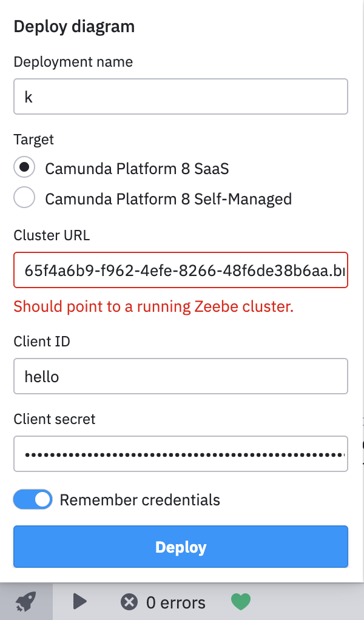Screen dimensions: 364x620
Task: Click the 0 errors status bar text
Action: (176, 601)
